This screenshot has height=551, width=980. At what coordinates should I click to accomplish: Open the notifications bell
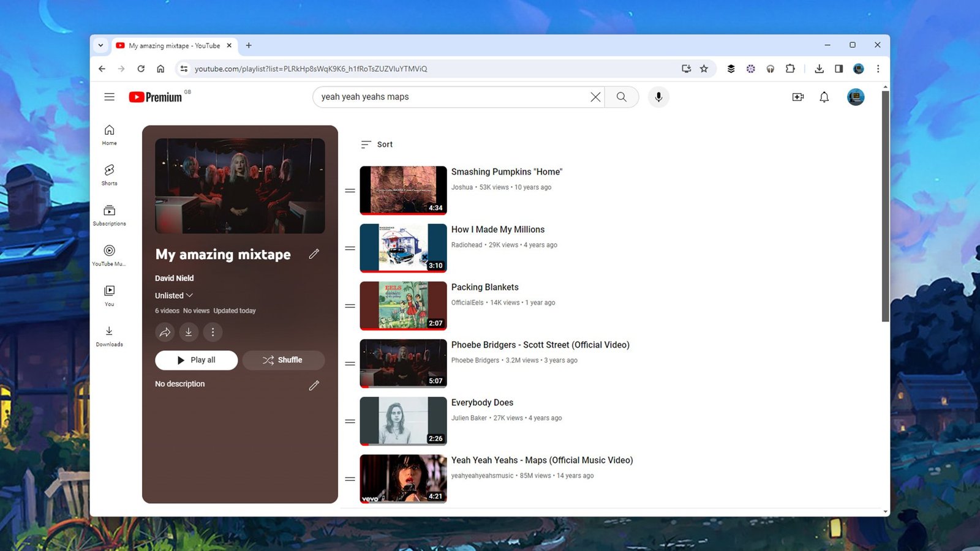pos(824,97)
